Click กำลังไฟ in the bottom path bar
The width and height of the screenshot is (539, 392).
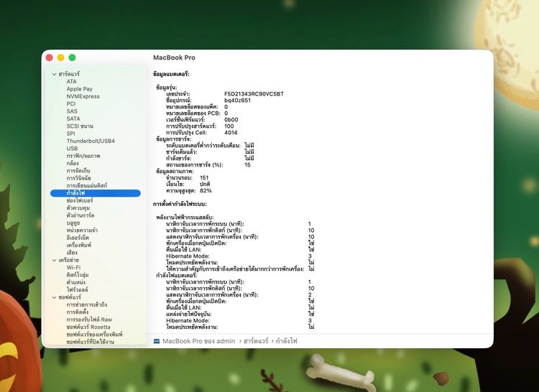coord(286,341)
